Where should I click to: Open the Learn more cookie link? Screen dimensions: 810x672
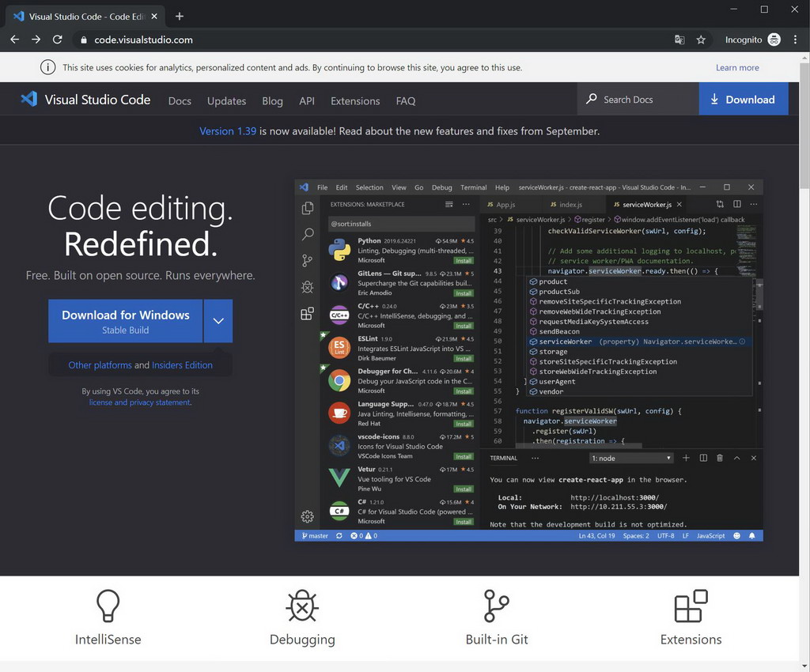pyautogui.click(x=737, y=68)
